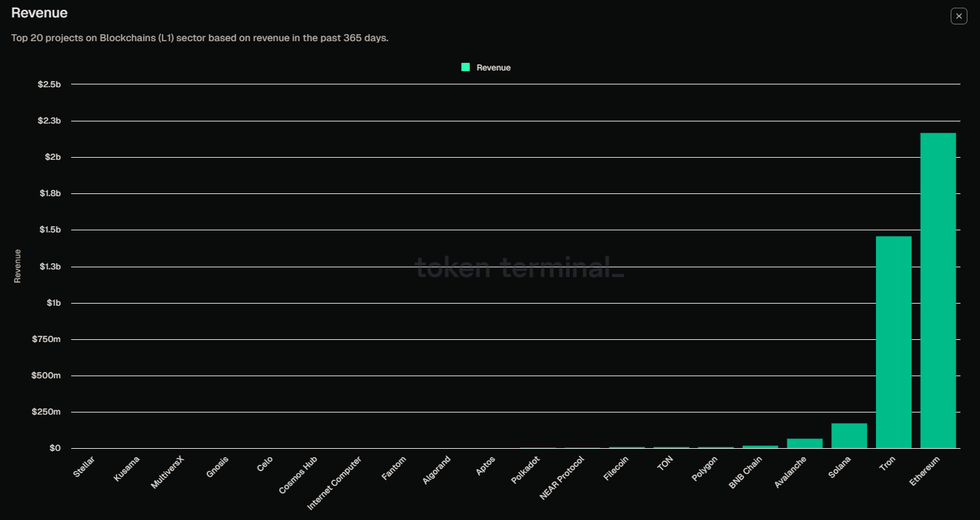Click the Revenue dialog heading

point(39,13)
